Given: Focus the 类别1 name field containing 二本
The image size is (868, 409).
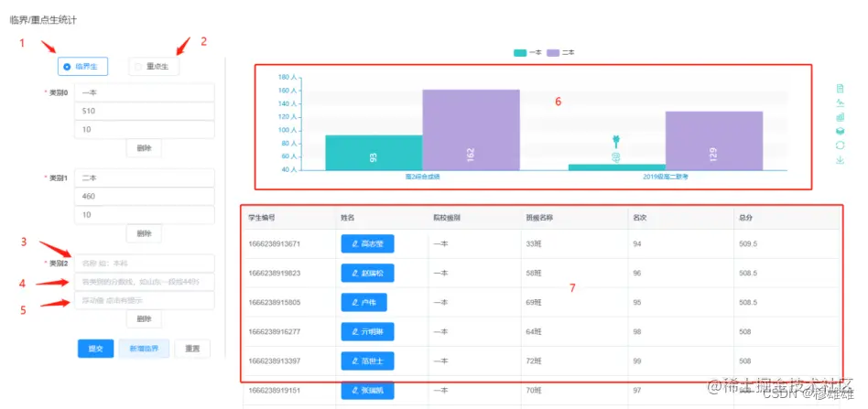Looking at the screenshot, I should (144, 178).
